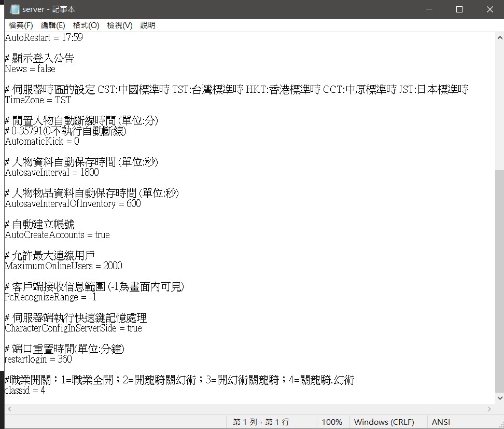Click the line AutomaticKick = 0
Viewport: 504px width, 429px height.
click(x=42, y=142)
